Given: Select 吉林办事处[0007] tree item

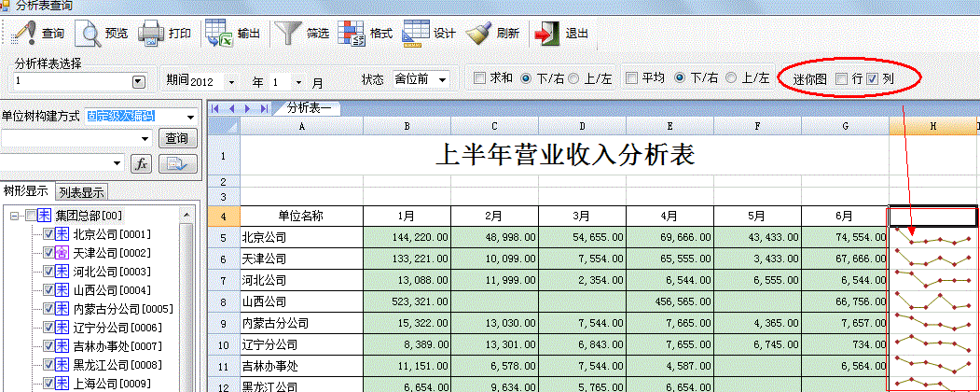Looking at the screenshot, I should 117,347.
